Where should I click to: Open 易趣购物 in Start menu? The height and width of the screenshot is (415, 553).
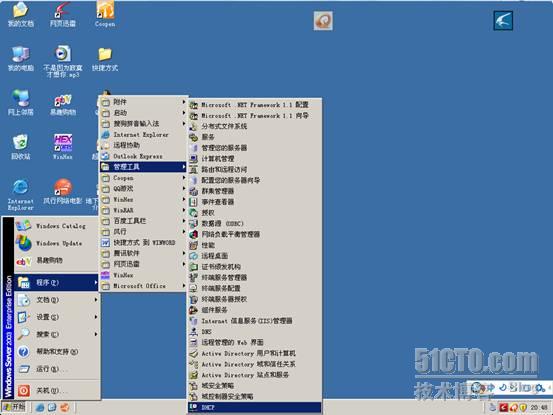tap(56, 261)
